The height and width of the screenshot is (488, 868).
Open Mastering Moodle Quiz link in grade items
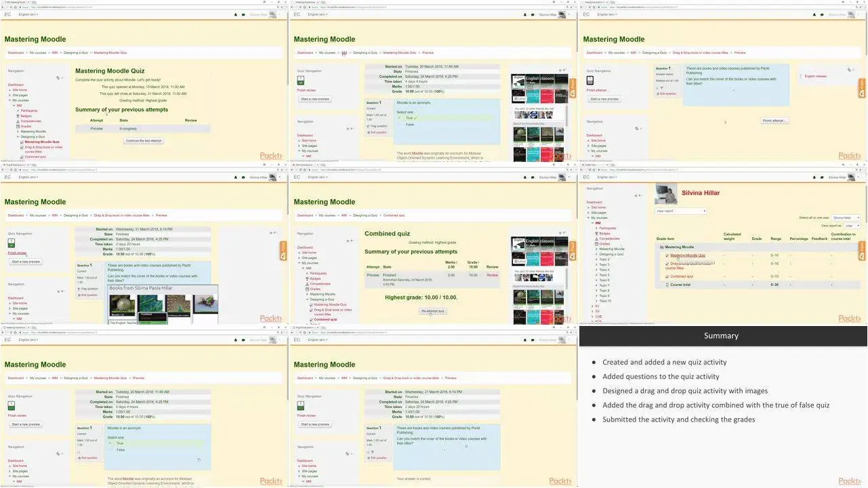[x=688, y=256]
